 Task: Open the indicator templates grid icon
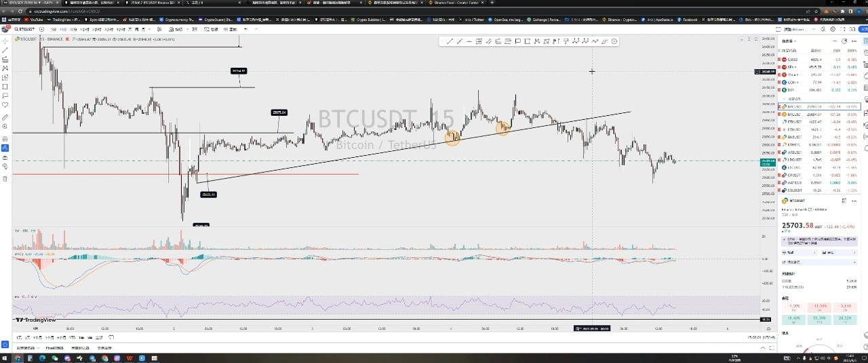point(195,29)
